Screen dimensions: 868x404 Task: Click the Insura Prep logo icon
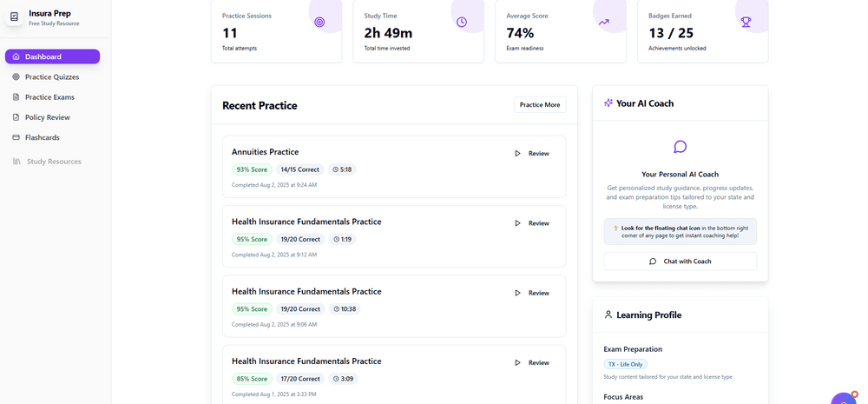14,17
